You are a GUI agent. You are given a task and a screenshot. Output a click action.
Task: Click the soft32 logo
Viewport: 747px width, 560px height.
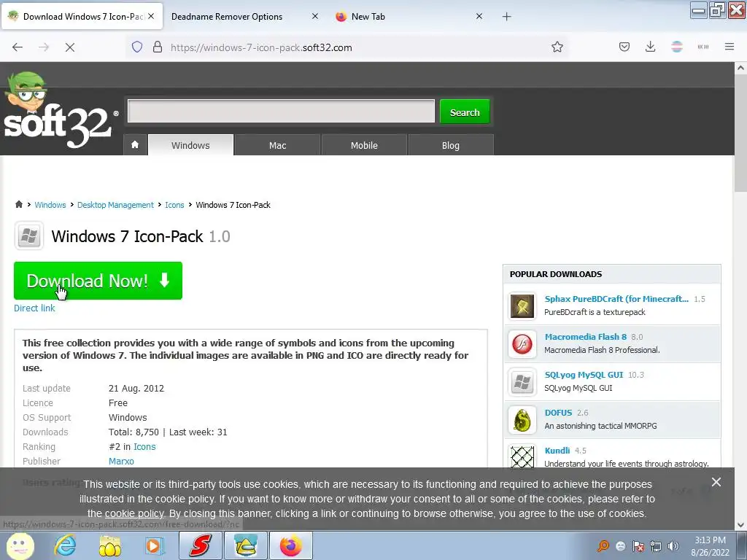[x=60, y=111]
